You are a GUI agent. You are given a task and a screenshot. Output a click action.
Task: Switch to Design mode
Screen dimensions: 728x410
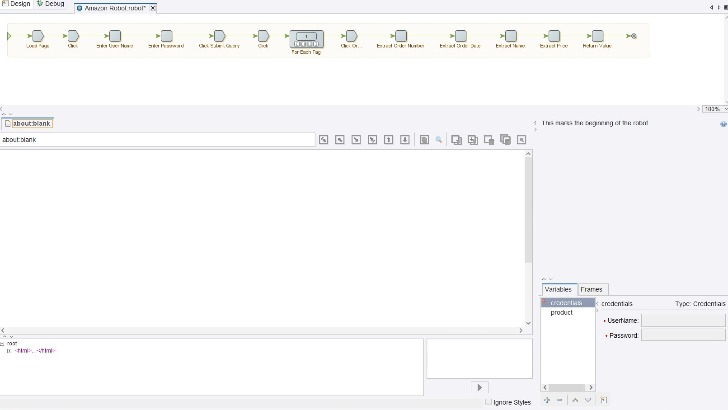click(16, 5)
